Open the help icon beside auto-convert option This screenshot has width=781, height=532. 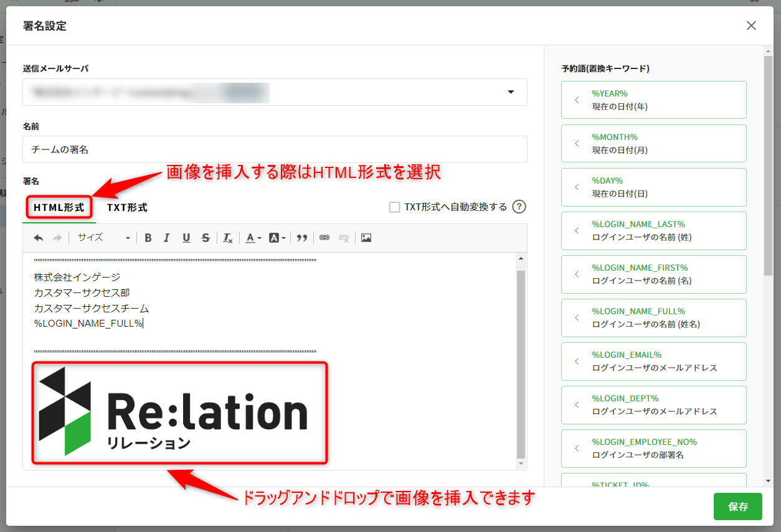point(519,207)
